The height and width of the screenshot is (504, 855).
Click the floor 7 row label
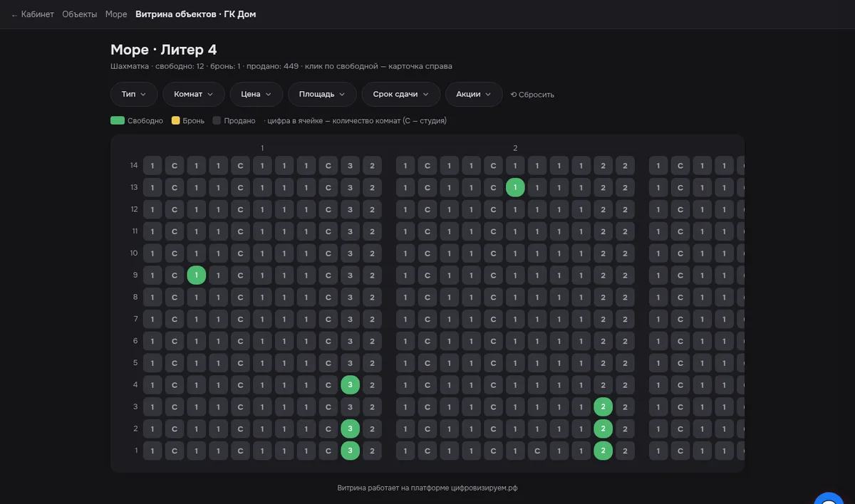tap(135, 319)
